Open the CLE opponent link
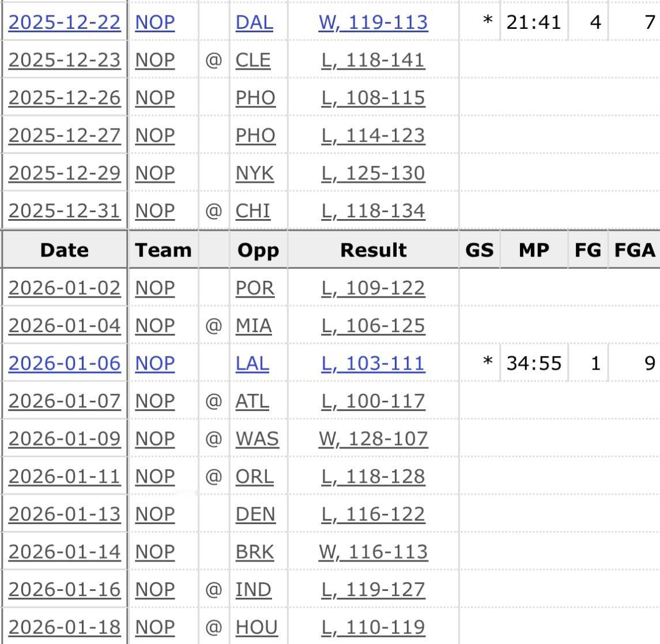 pyautogui.click(x=252, y=60)
